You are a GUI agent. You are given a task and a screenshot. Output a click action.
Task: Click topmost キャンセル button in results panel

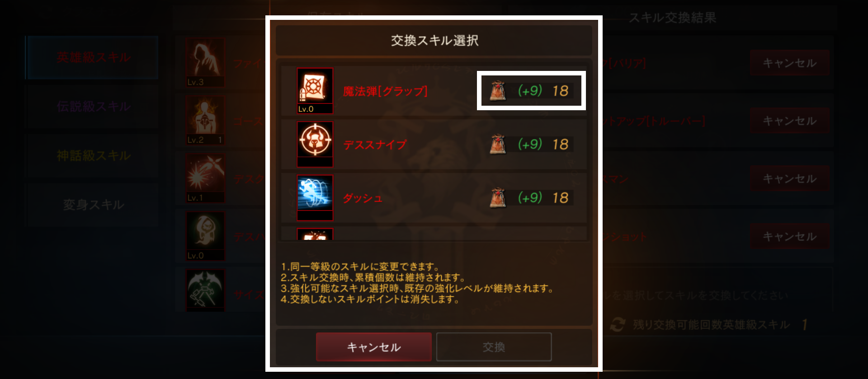tap(790, 63)
